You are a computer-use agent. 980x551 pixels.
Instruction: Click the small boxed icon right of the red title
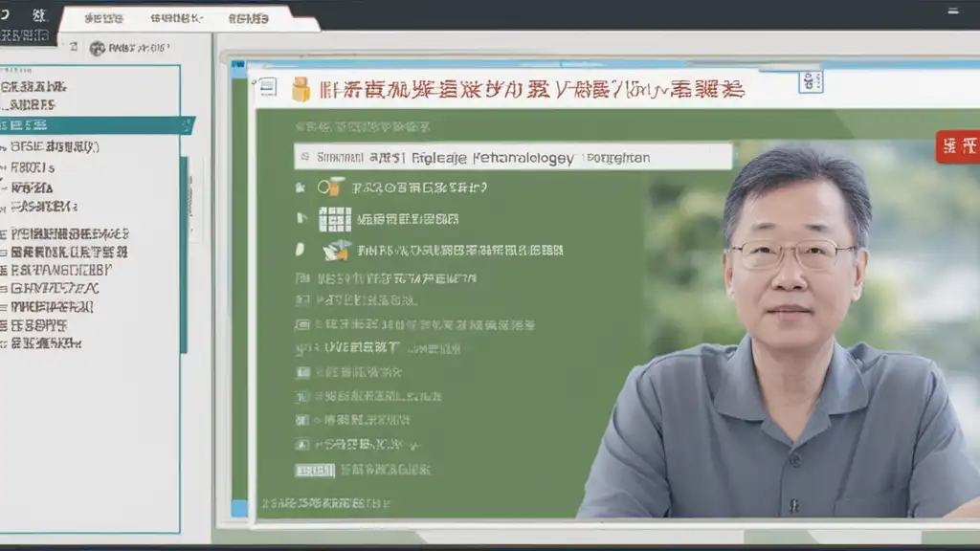[x=811, y=82]
